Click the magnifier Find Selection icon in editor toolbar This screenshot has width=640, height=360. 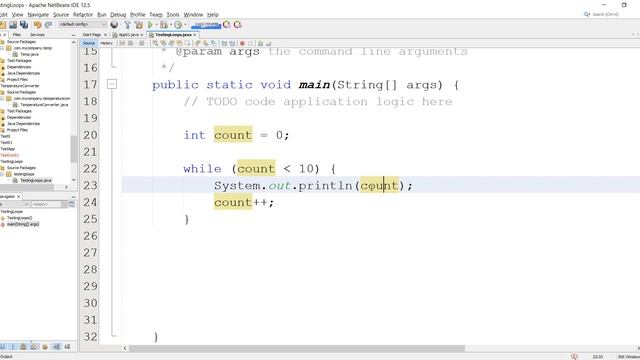[x=156, y=43]
